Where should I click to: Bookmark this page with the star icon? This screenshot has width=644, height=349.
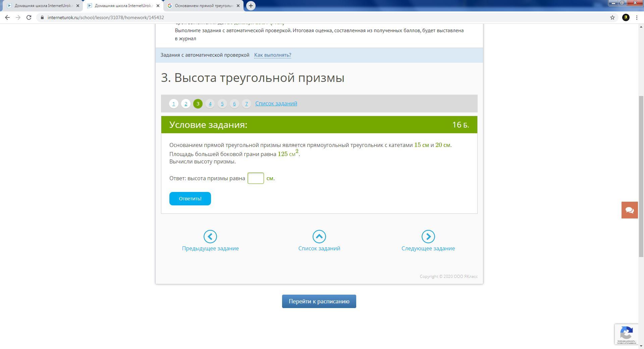click(x=612, y=17)
